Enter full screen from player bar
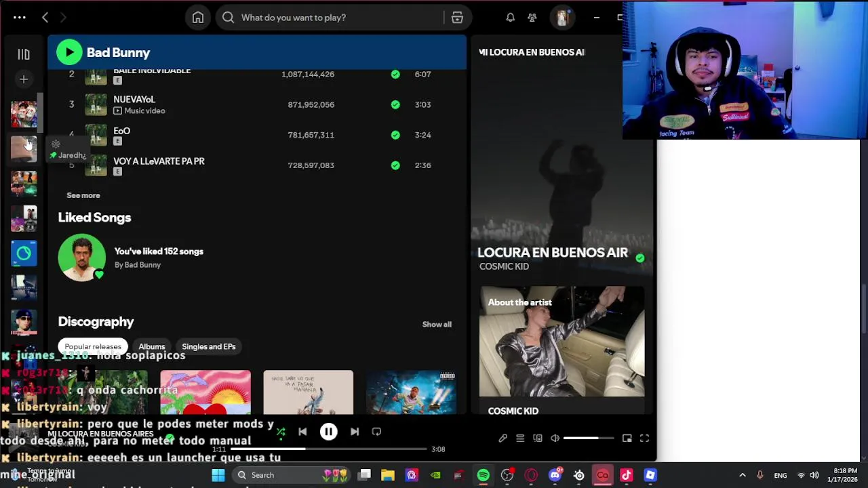 tap(645, 439)
